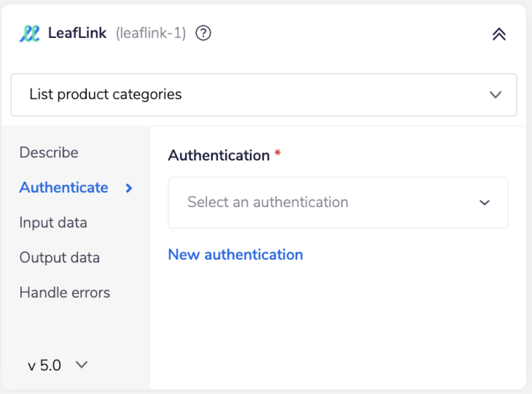This screenshot has height=394, width=532.
Task: Select the Authenticate sidebar item
Action: tap(63, 187)
